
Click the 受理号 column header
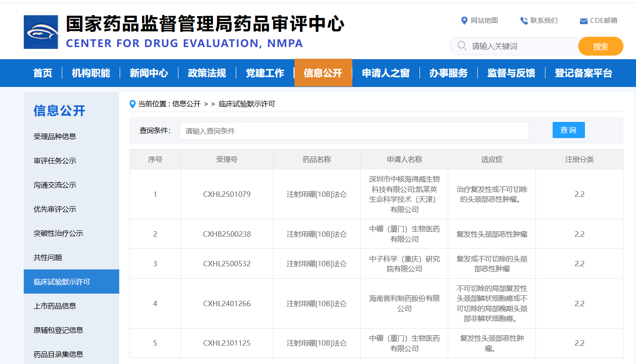(227, 159)
